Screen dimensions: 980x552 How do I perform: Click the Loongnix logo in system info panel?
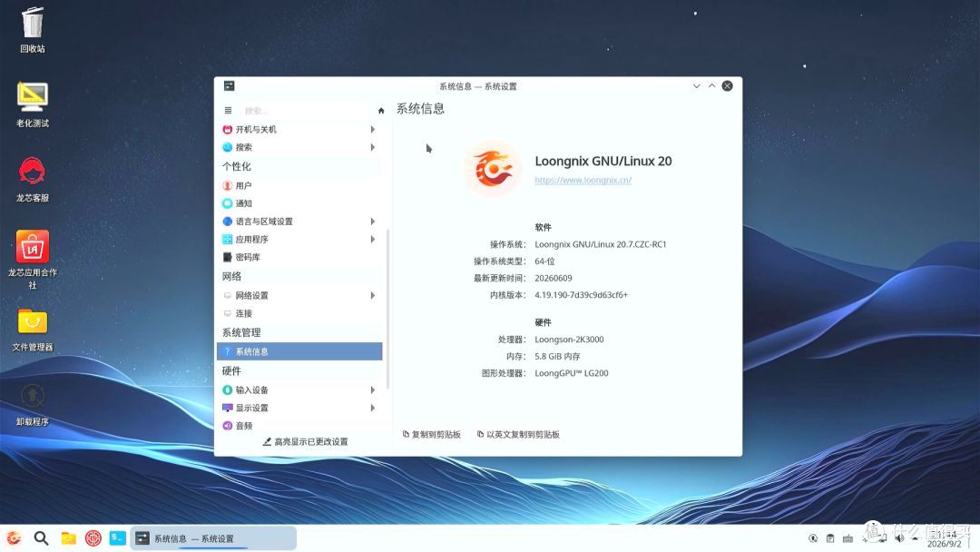click(493, 169)
